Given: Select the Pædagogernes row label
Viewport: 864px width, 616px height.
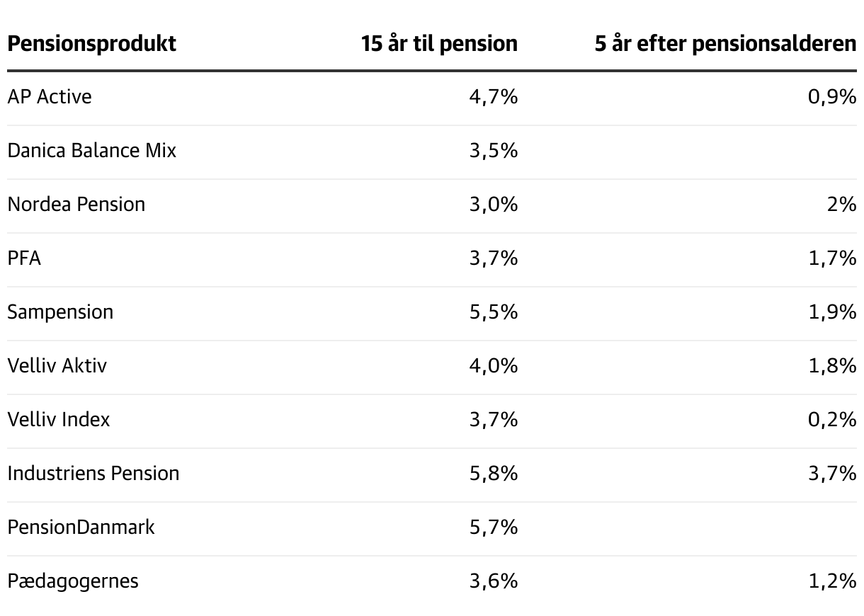Looking at the screenshot, I should point(73,581).
